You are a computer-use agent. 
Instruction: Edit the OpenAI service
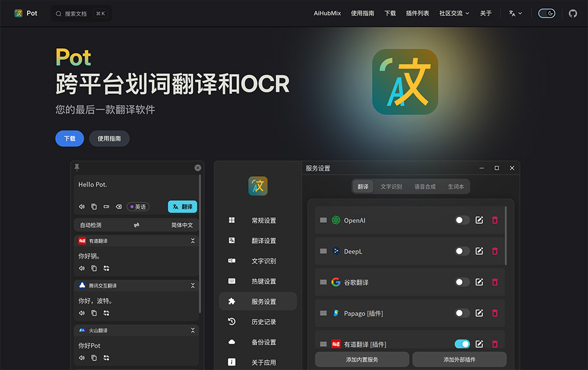pyautogui.click(x=479, y=220)
